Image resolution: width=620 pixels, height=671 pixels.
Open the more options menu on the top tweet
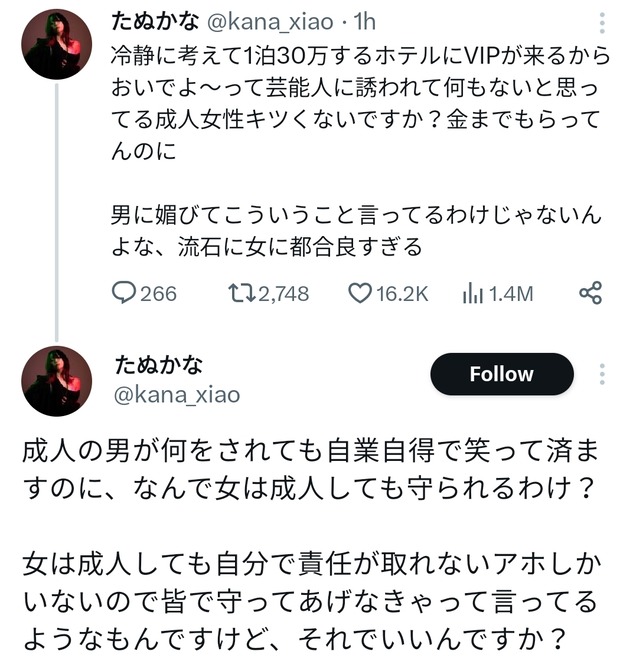(x=602, y=23)
